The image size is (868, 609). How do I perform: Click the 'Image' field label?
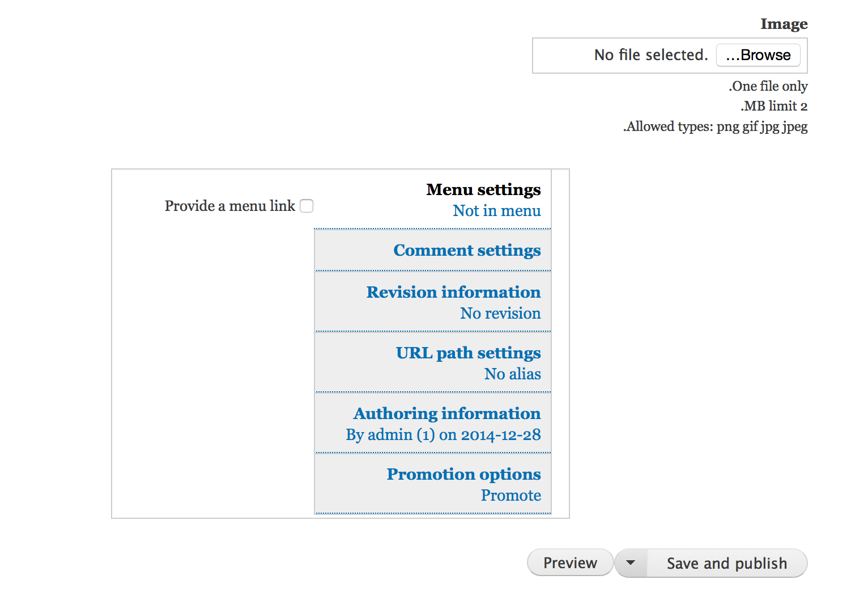click(784, 24)
